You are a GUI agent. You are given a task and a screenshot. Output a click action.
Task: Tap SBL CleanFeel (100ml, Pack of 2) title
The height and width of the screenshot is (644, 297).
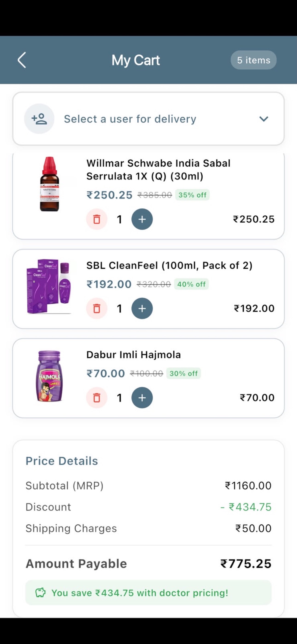(x=169, y=266)
